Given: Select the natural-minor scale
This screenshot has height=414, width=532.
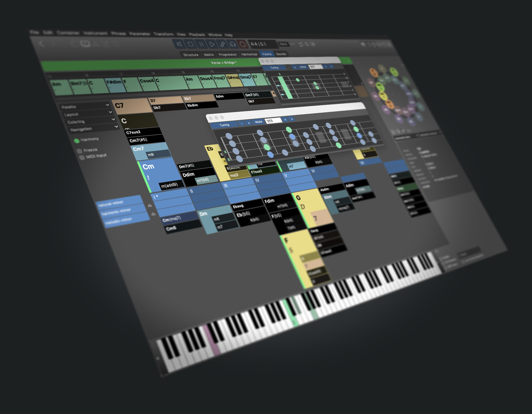Looking at the screenshot, I should (x=120, y=202).
